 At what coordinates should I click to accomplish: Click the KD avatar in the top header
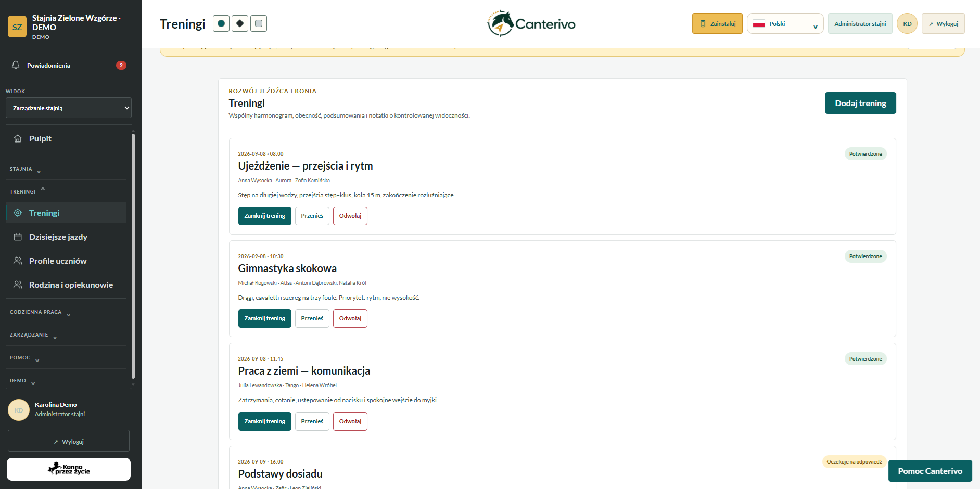pyautogui.click(x=907, y=23)
